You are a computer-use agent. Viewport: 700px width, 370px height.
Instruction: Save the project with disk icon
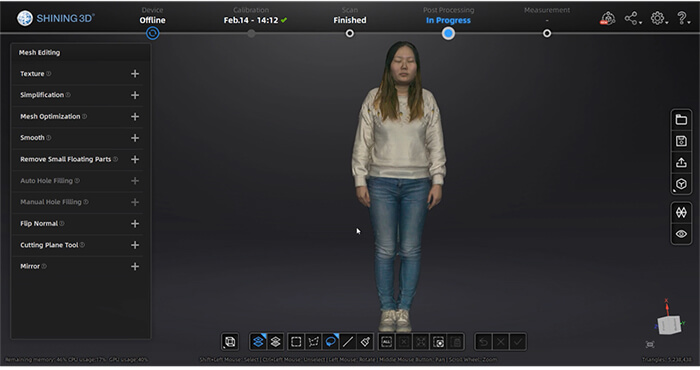[681, 141]
